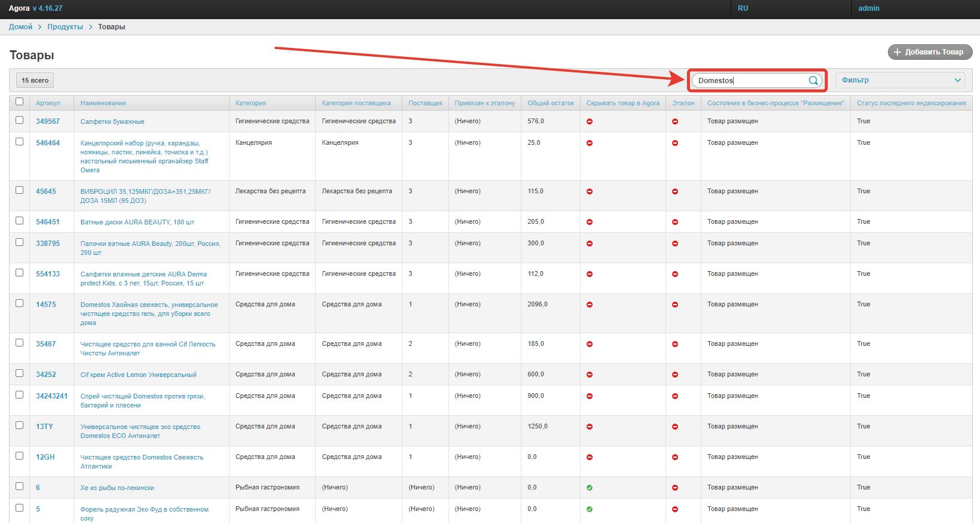Click red Etalon icon for article 14575
Viewport: 980px width, 523px height.
(675, 305)
